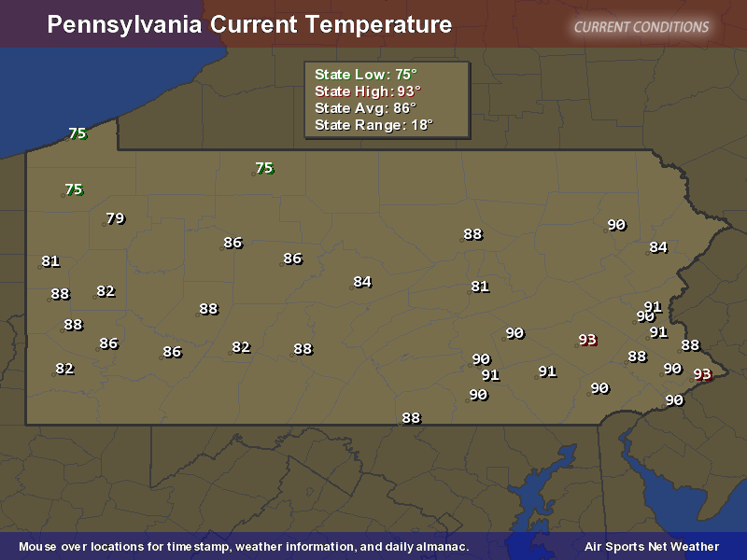Open the Air Sports Net Weather link
Viewport: 747px width, 560px height.
(x=652, y=547)
